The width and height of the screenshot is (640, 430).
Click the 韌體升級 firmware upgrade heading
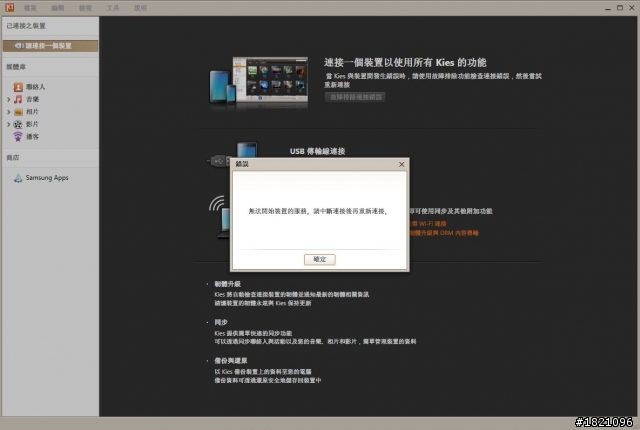click(x=228, y=284)
